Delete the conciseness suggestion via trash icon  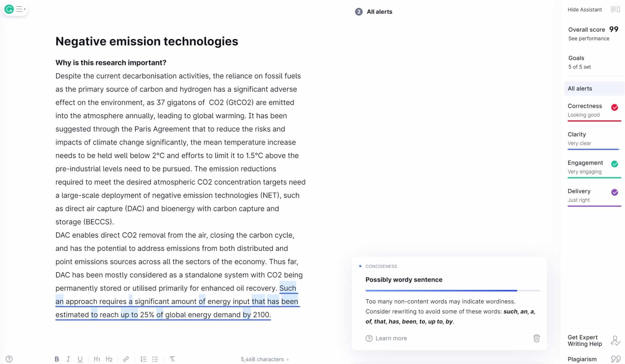point(536,338)
